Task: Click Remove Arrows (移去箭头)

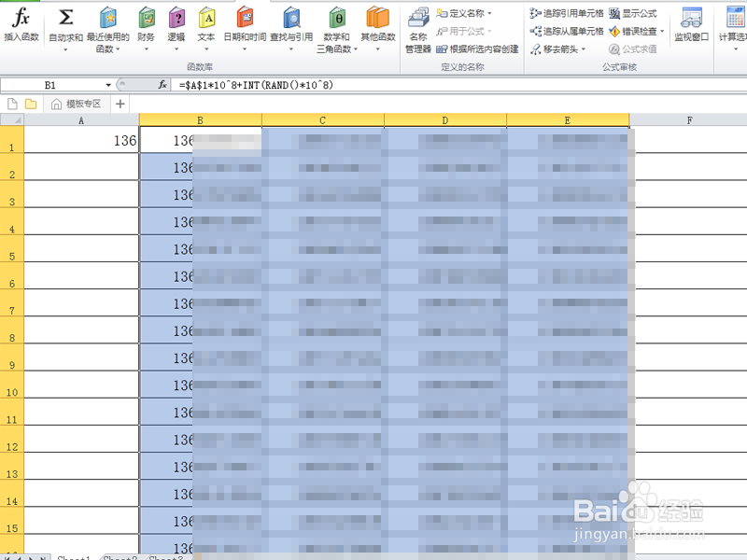Action: 555,49
